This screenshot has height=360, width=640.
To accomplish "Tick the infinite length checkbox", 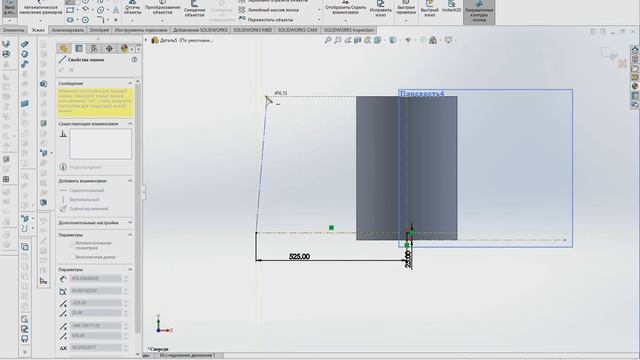I will pos(72,257).
